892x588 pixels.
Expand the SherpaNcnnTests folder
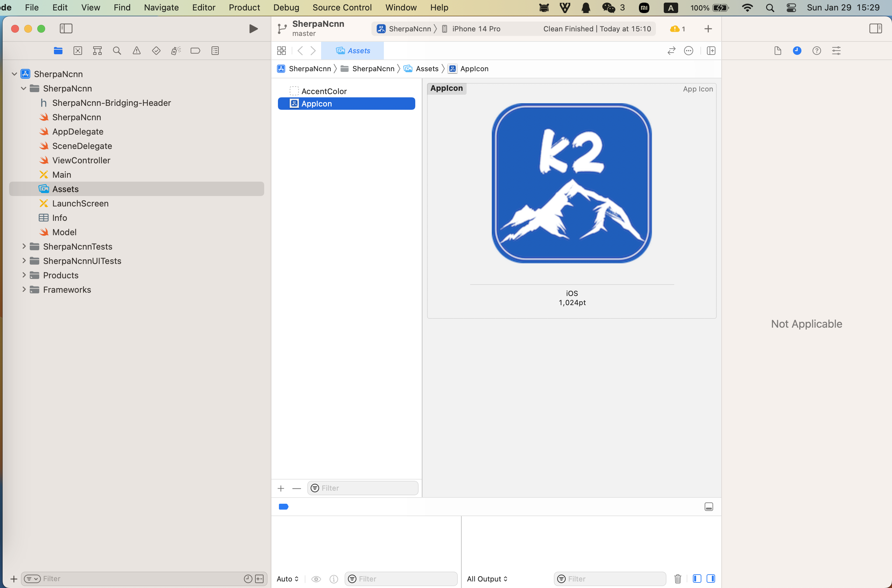pos(24,246)
